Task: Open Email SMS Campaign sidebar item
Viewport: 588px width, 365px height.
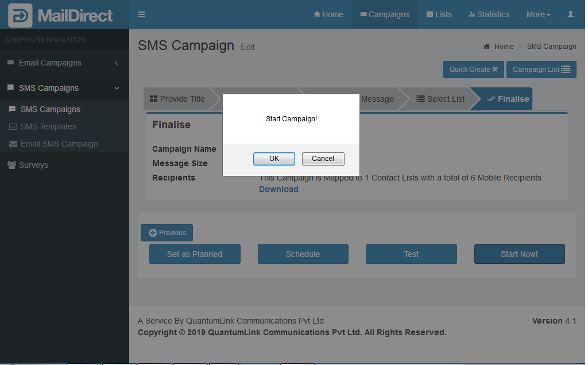Action: click(59, 144)
